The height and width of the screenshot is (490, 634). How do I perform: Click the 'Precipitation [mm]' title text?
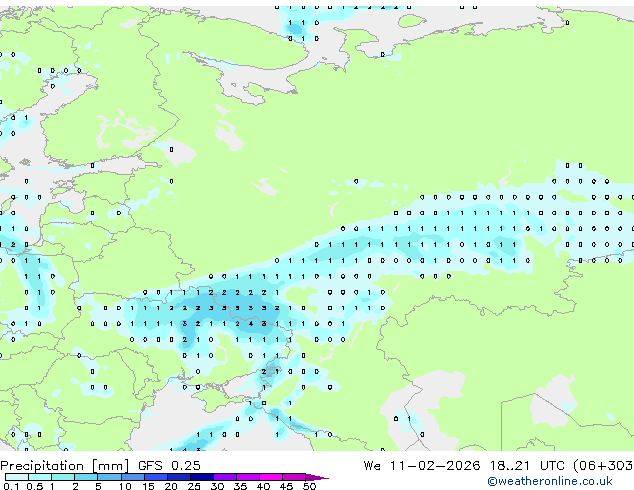click(64, 466)
